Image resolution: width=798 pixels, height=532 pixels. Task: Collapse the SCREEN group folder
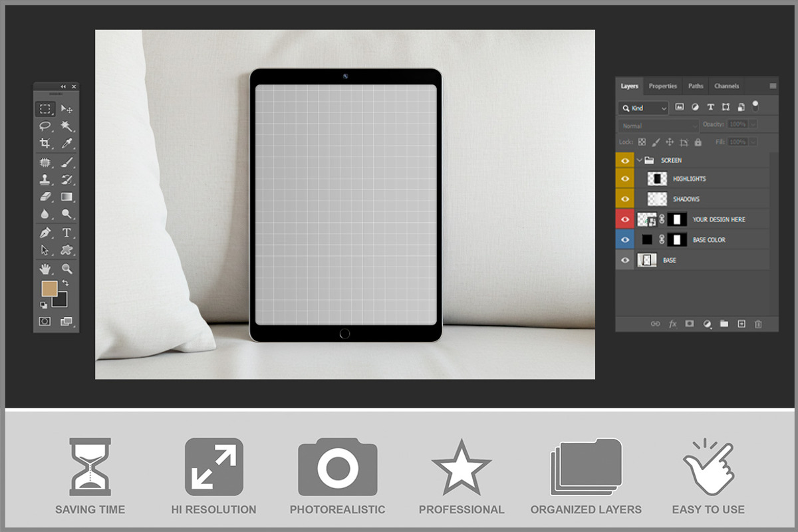click(640, 160)
